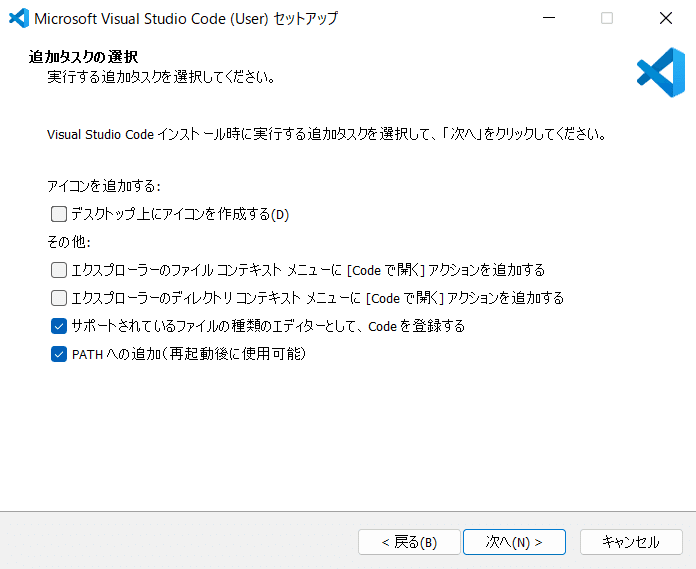Click the 追加タスクの選択 heading

click(x=83, y=57)
